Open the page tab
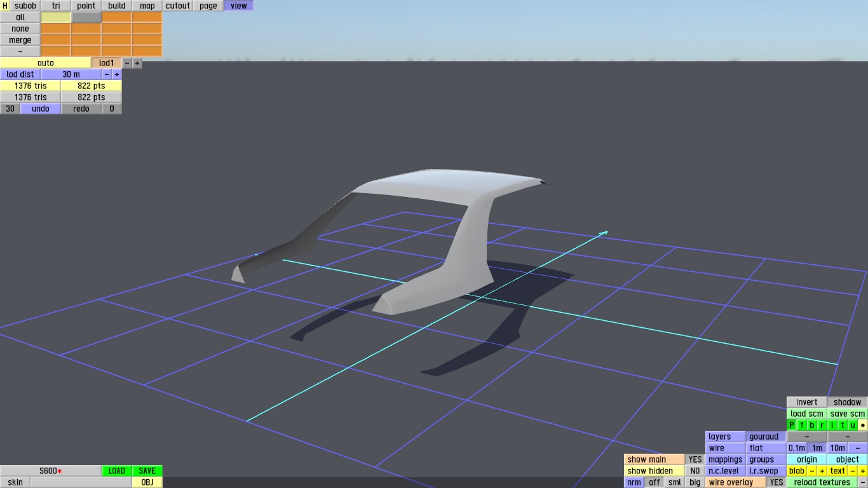Screen dimensions: 868x488 (208, 6)
